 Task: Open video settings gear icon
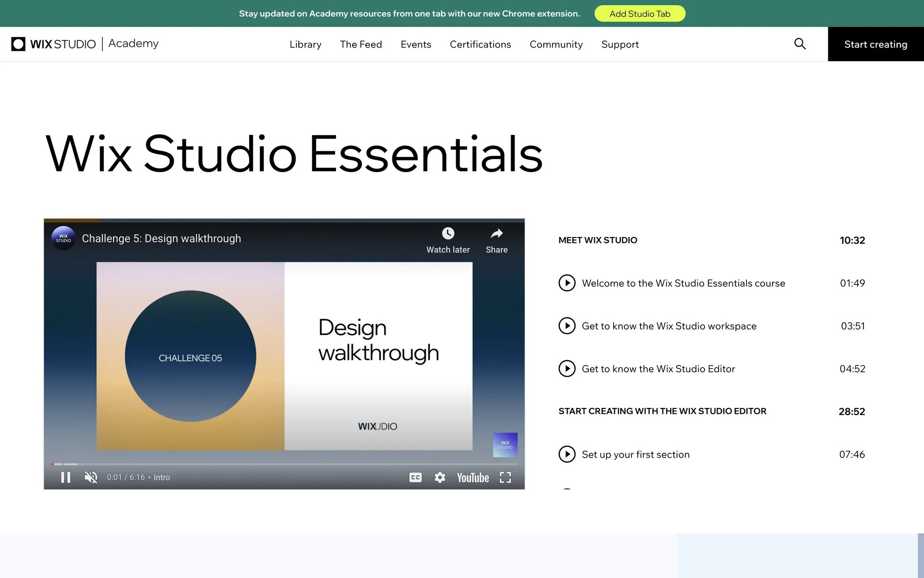click(x=440, y=477)
